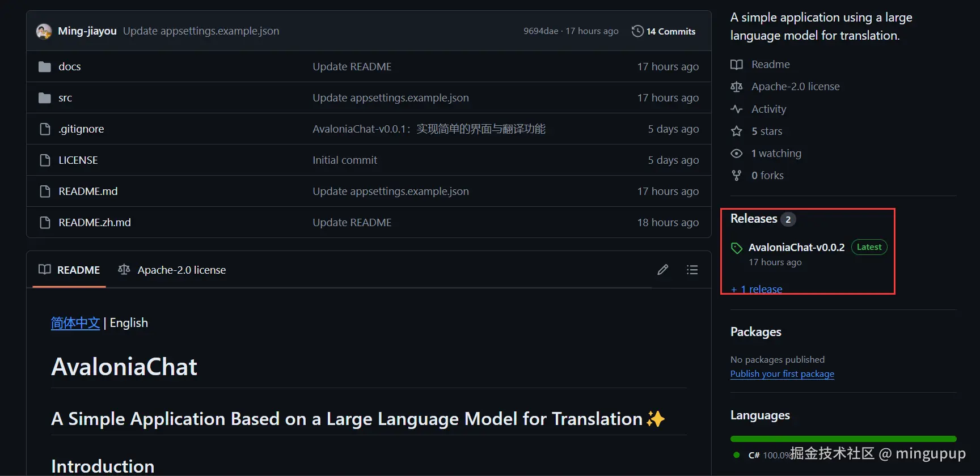This screenshot has width=980, height=476.
Task: Click the AvaloniaChat README heading
Action: click(x=124, y=367)
